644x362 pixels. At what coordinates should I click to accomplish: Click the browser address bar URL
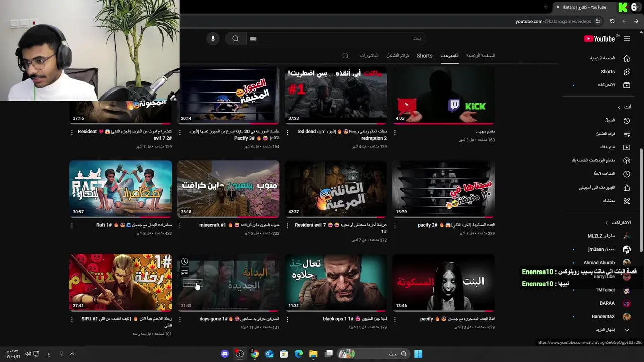(552, 21)
